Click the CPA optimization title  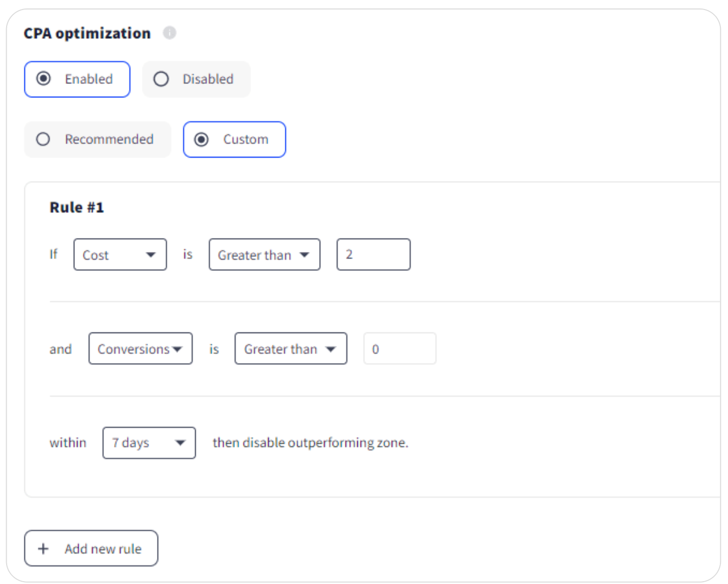coord(87,33)
